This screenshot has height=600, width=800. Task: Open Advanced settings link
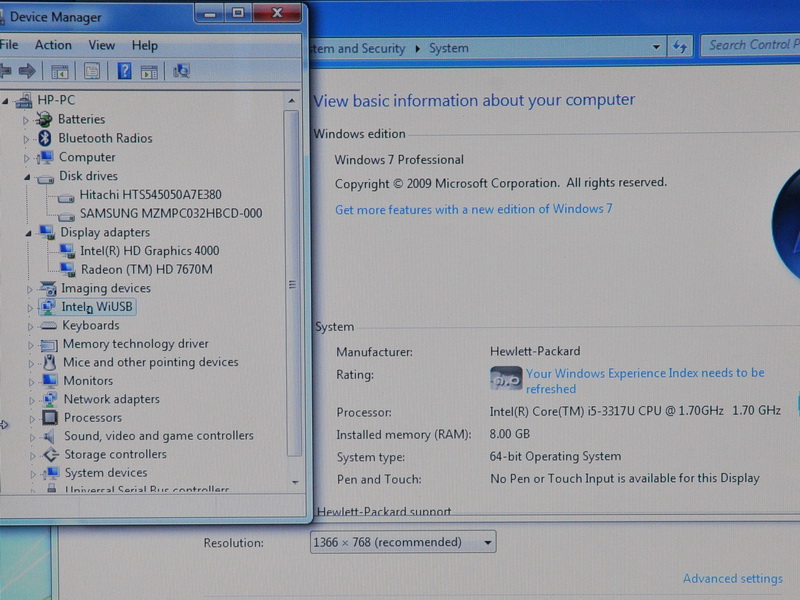pos(733,579)
